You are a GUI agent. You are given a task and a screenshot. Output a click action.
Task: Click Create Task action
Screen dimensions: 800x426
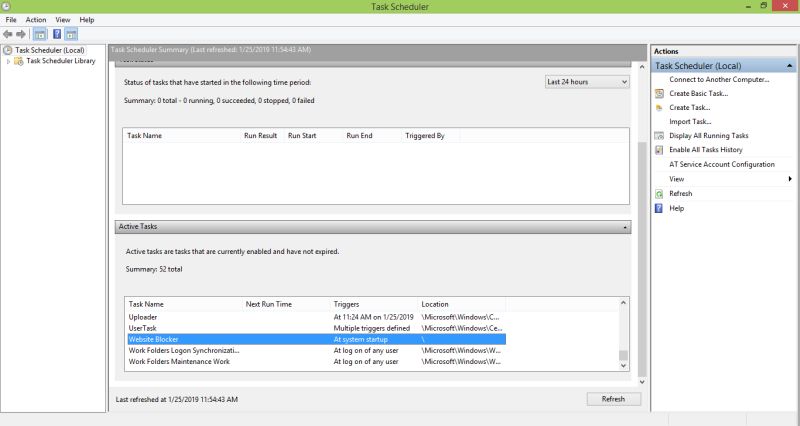[x=689, y=108]
